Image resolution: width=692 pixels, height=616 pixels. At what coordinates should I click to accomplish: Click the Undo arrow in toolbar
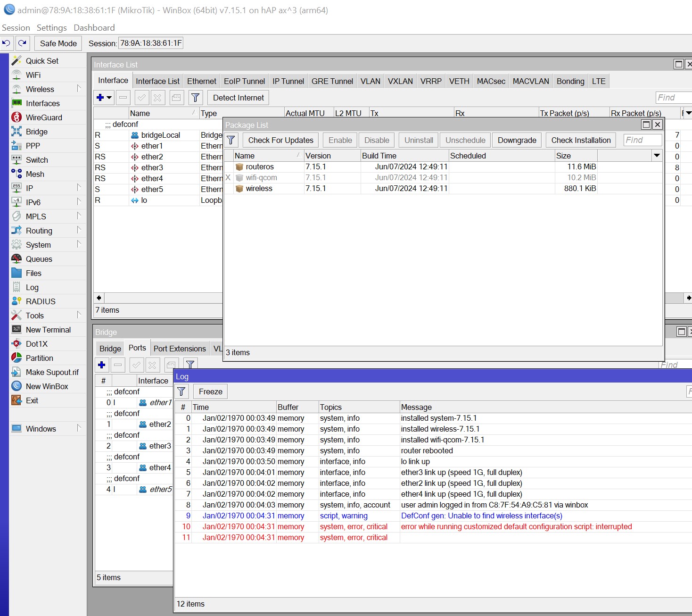click(x=7, y=43)
